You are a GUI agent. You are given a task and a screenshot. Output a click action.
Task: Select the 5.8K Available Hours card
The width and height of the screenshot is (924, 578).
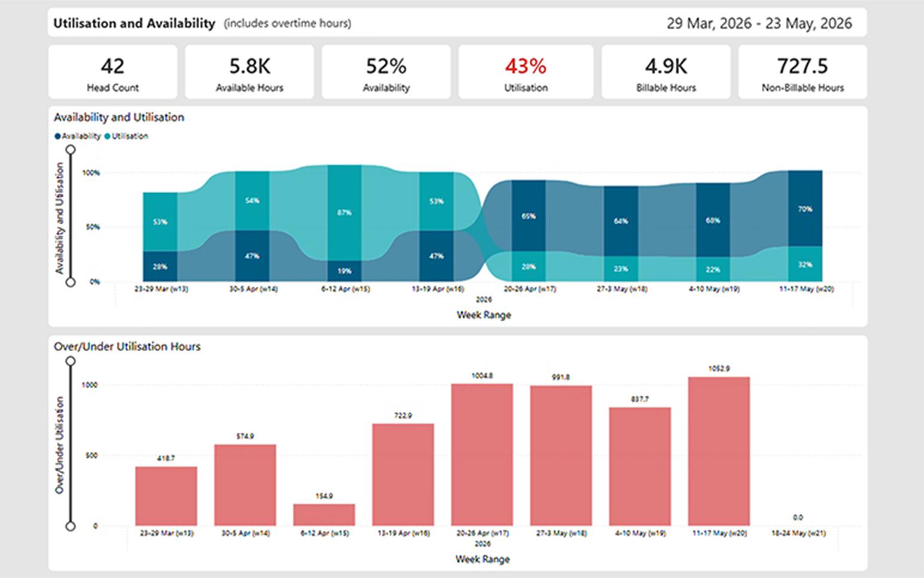(250, 71)
